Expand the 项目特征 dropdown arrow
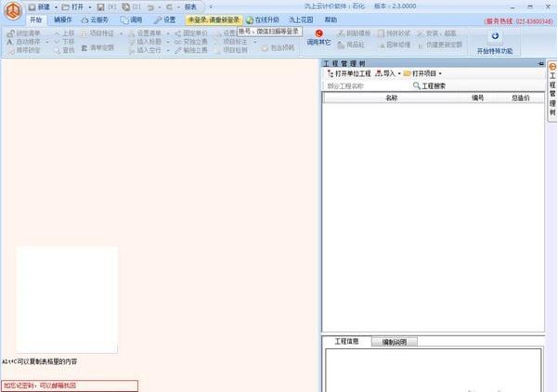558x392 pixels. tap(121, 33)
